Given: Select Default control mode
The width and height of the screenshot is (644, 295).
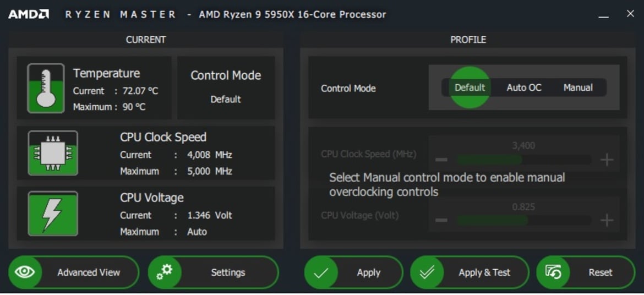Looking at the screenshot, I should pyautogui.click(x=470, y=88).
